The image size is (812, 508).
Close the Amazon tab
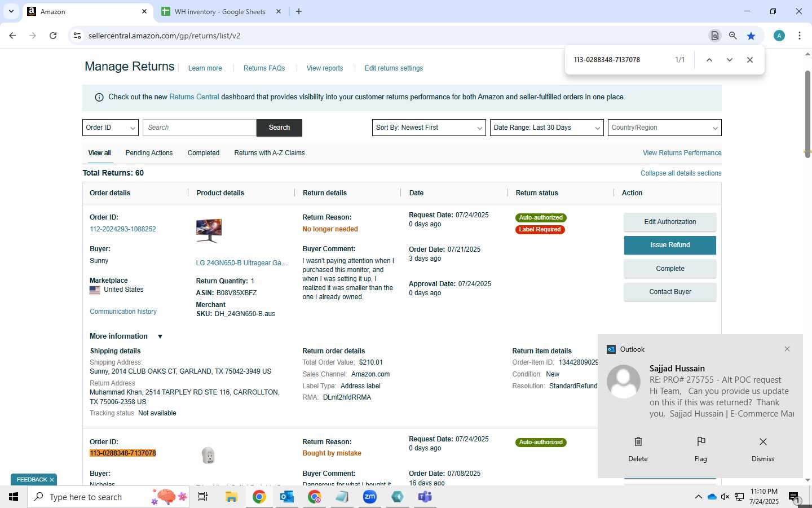144,11
